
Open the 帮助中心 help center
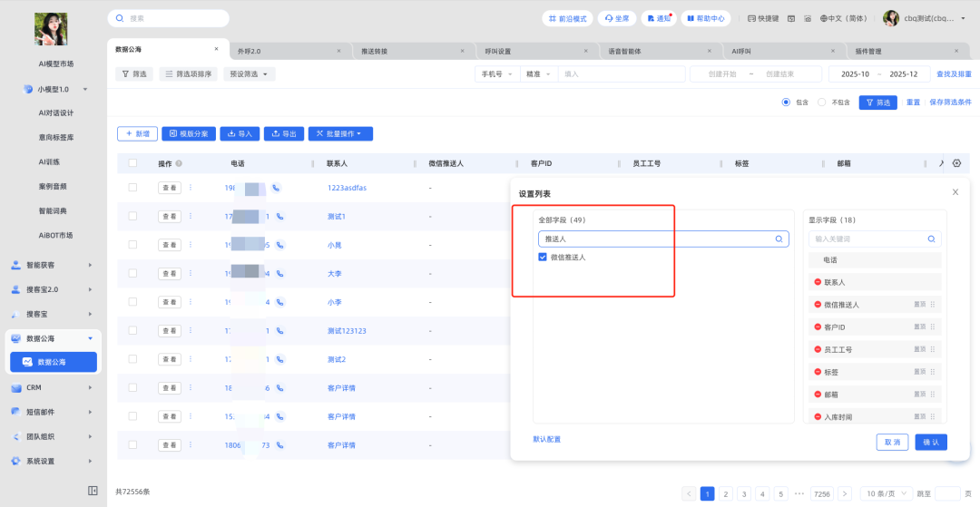tap(704, 18)
